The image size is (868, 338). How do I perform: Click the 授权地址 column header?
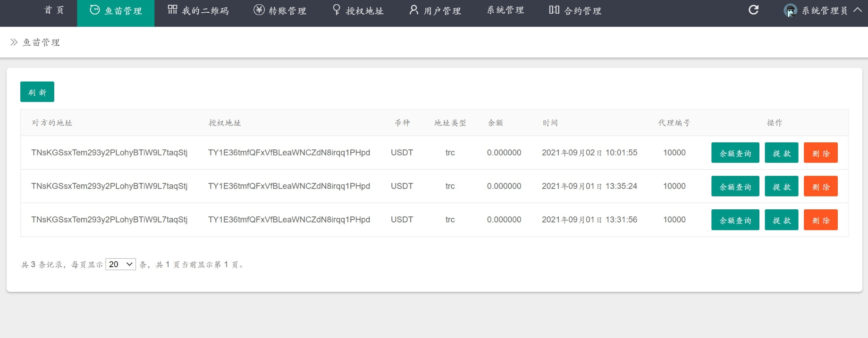coord(225,123)
